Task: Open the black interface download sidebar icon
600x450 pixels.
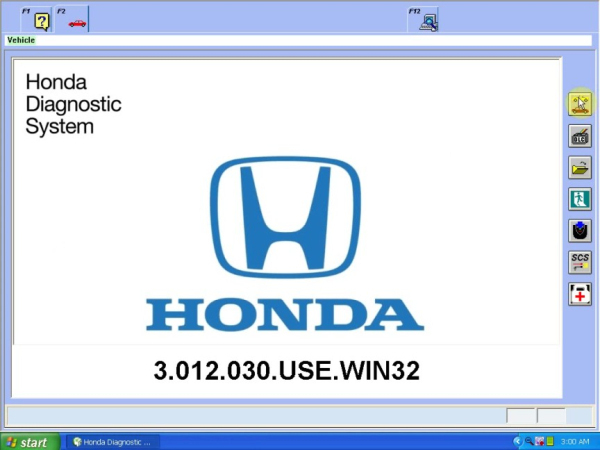Action: (580, 230)
